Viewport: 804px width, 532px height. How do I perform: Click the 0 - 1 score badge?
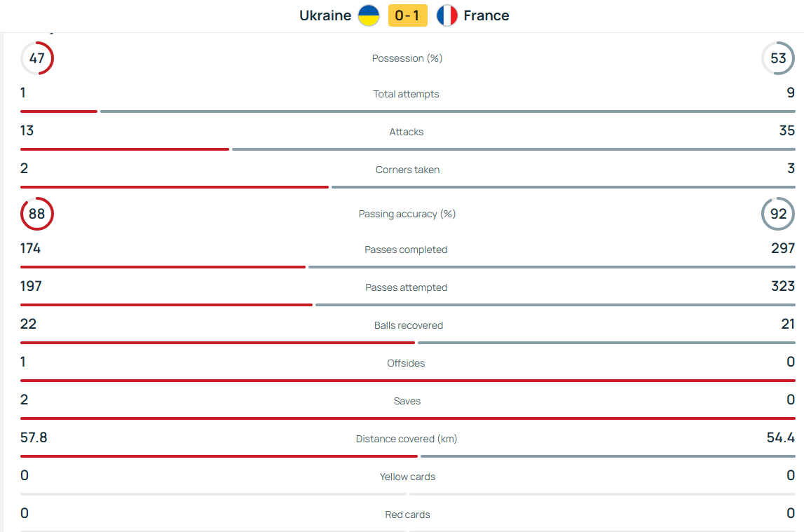point(407,15)
